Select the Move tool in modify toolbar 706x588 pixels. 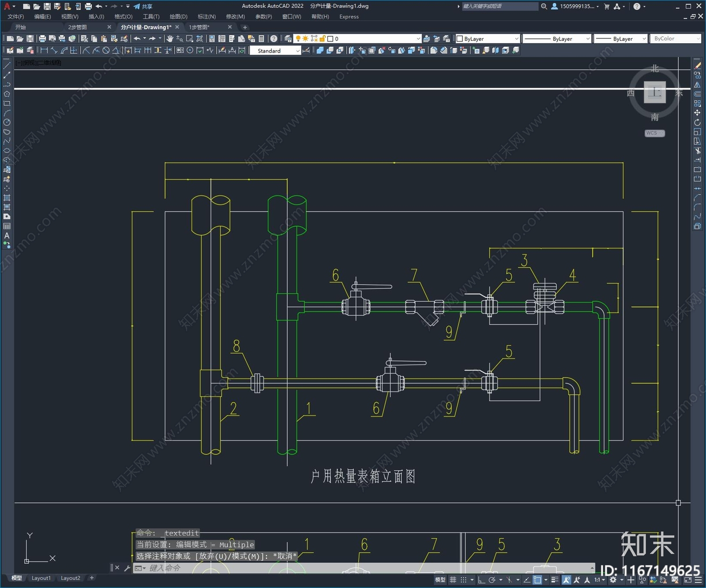pyautogui.click(x=698, y=113)
